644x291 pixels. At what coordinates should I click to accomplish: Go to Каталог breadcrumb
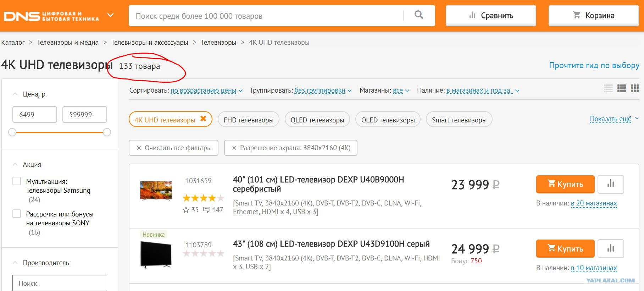tap(13, 43)
